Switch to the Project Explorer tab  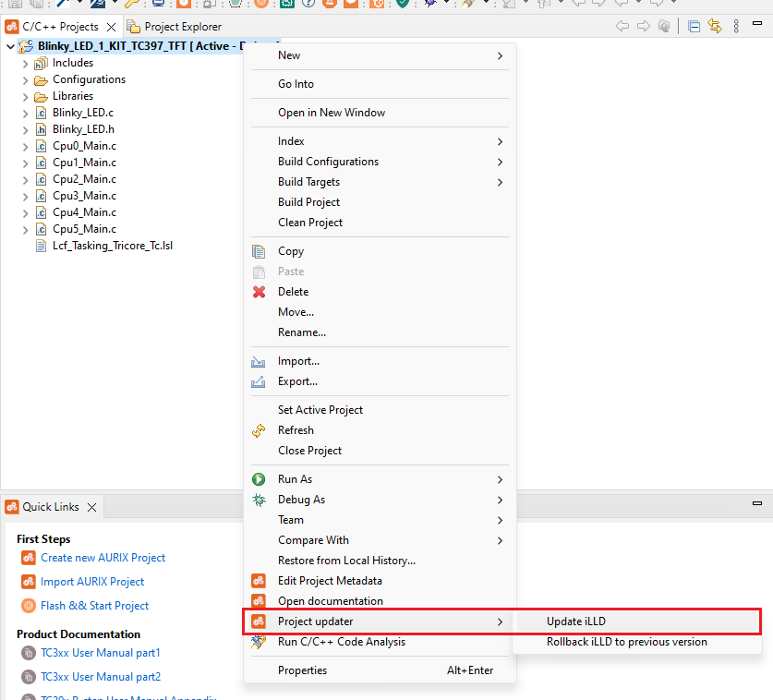point(182,27)
